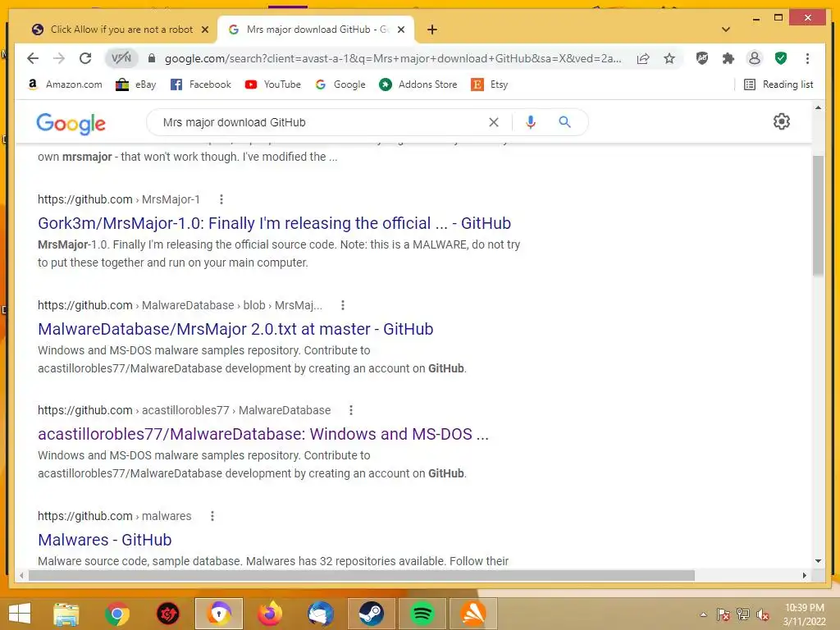
Task: Open MalwareDatabase/MrsMajor 2.0.txt result
Action: [x=235, y=329]
